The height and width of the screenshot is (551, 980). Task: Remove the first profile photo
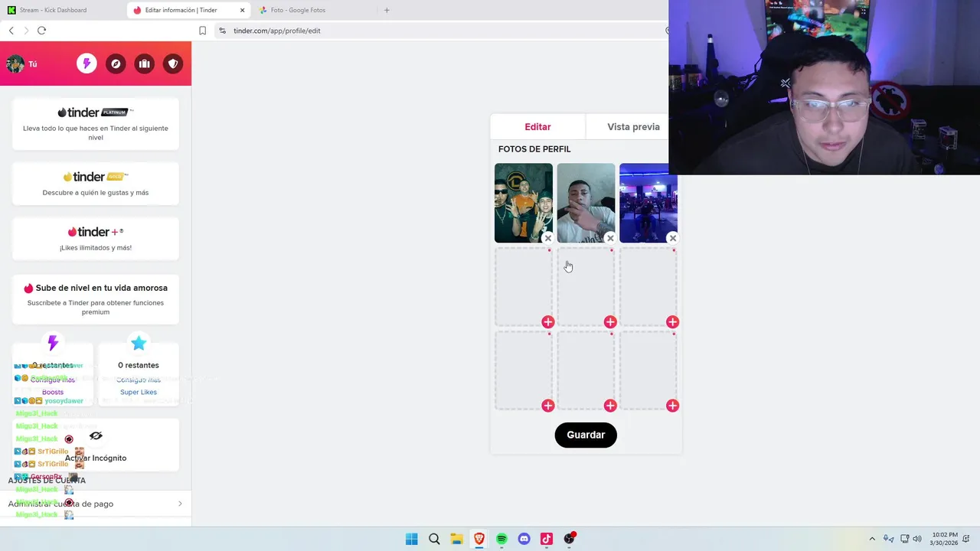[x=548, y=238]
